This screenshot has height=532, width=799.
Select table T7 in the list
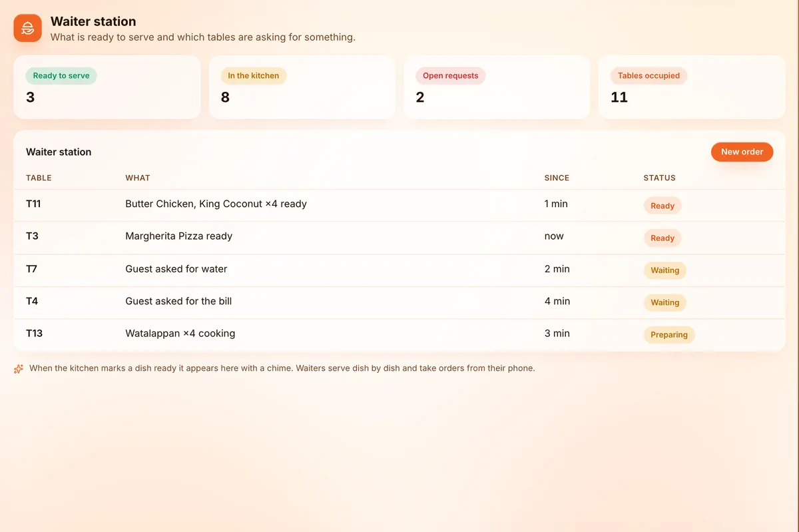tap(32, 269)
